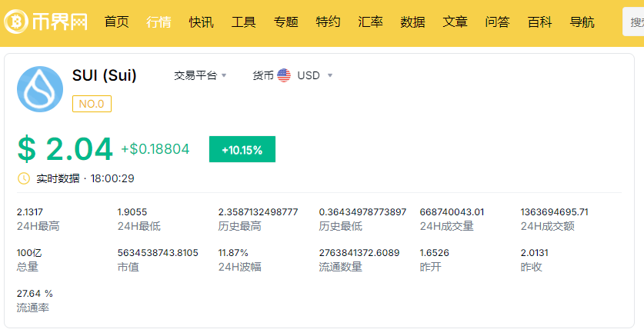Click the green +10.15% change badge

(x=242, y=150)
